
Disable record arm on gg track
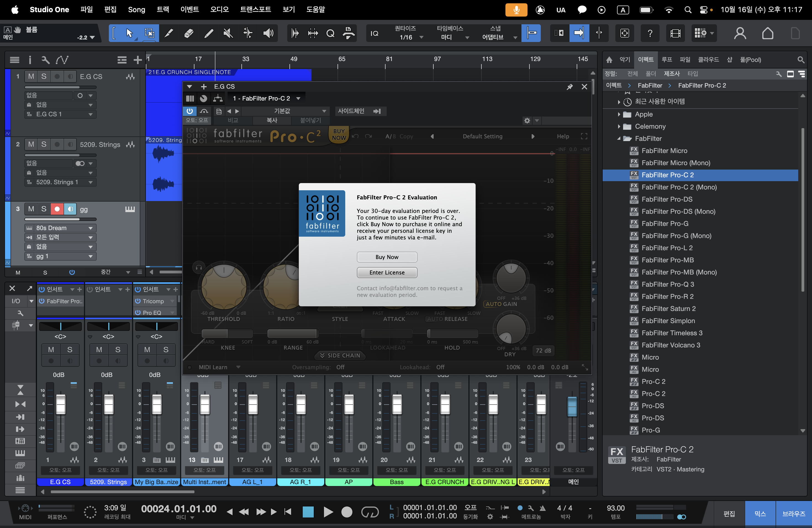[x=57, y=209]
